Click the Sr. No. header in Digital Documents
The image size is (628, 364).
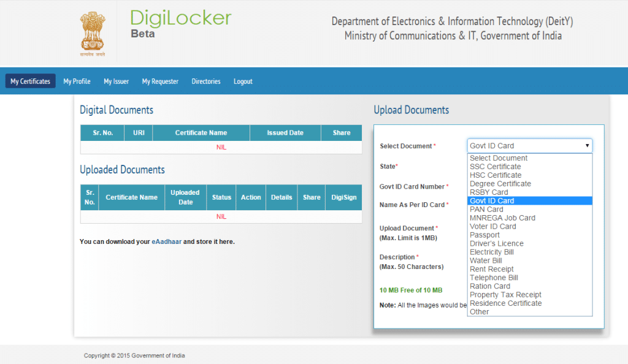coord(102,133)
